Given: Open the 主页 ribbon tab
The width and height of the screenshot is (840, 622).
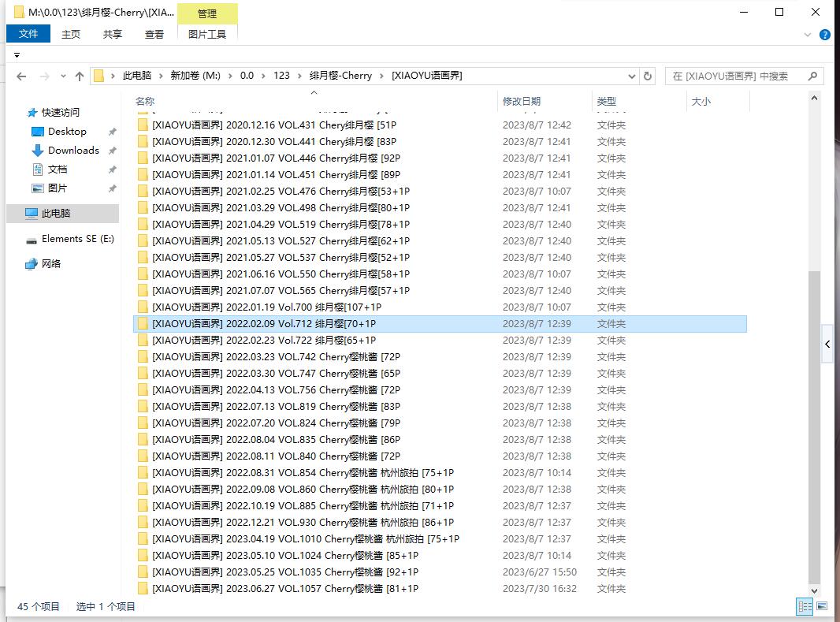Looking at the screenshot, I should (x=71, y=34).
